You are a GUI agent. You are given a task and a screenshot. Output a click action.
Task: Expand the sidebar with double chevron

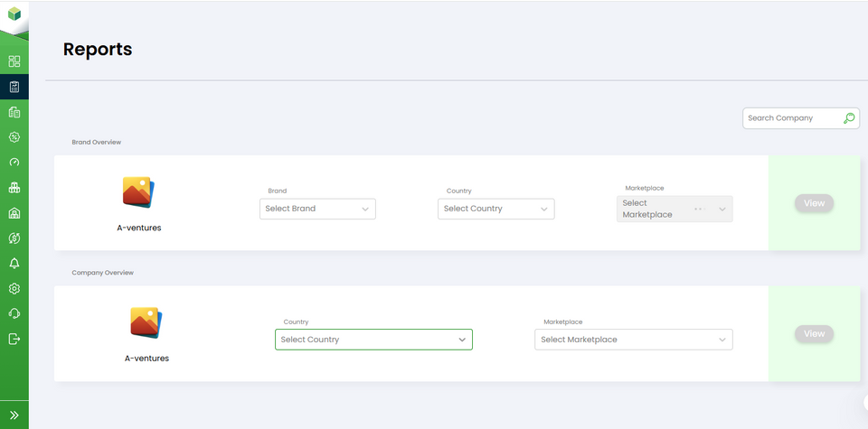pos(14,415)
